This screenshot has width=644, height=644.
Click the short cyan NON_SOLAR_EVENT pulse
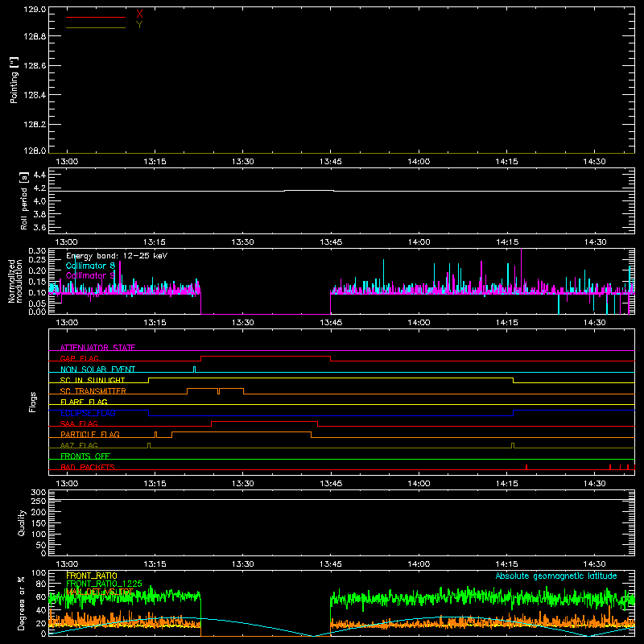coord(194,369)
